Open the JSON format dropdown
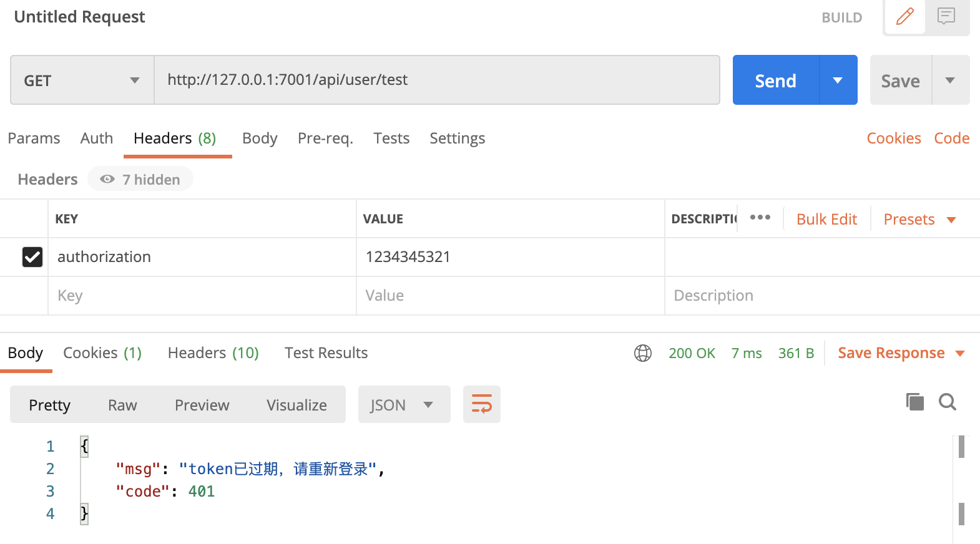Screen dimensions: 980x544 click(x=404, y=404)
